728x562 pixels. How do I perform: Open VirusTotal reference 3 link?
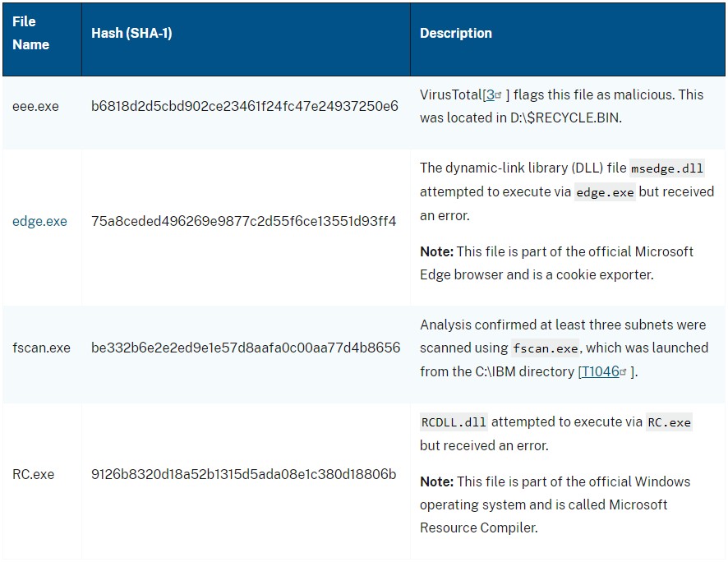tap(490, 94)
